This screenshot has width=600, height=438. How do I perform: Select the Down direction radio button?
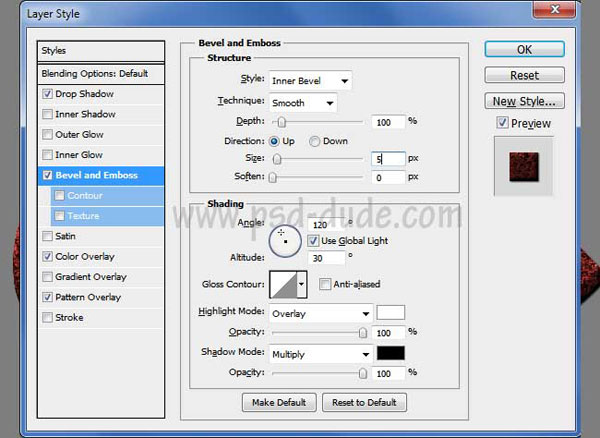(x=315, y=141)
